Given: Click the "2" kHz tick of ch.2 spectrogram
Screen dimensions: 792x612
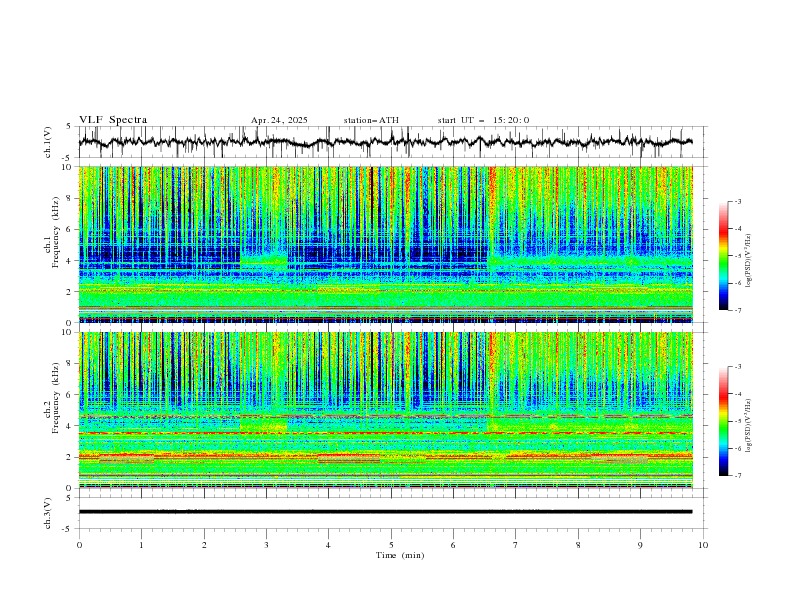Looking at the screenshot, I should tap(71, 457).
